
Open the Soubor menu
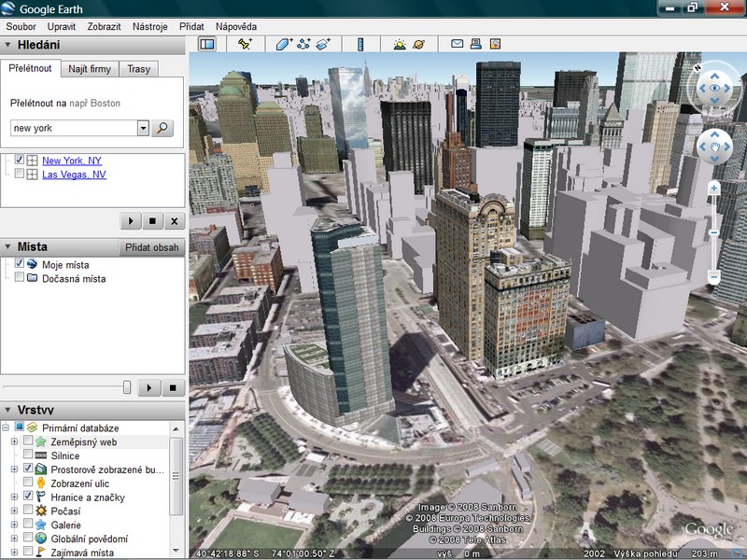21,27
